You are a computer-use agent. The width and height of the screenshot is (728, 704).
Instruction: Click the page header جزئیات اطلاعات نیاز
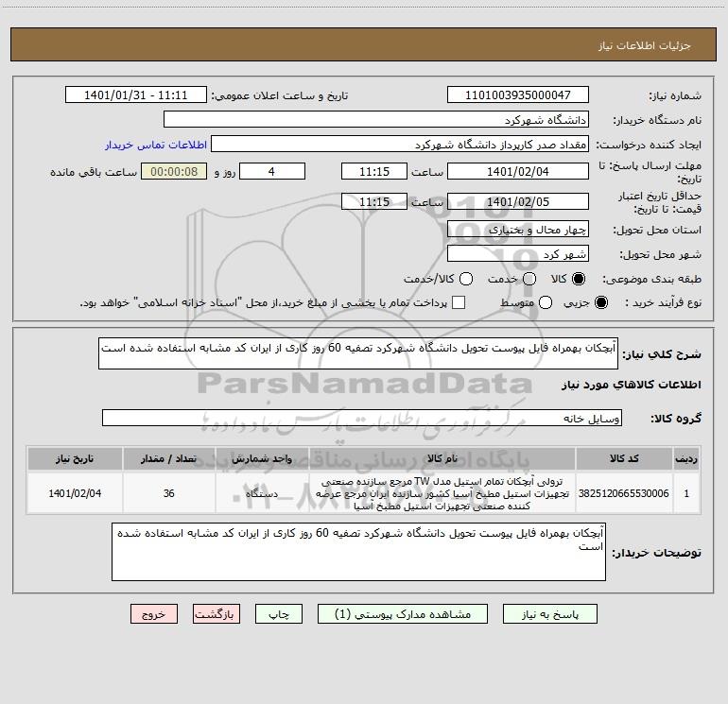(x=645, y=45)
